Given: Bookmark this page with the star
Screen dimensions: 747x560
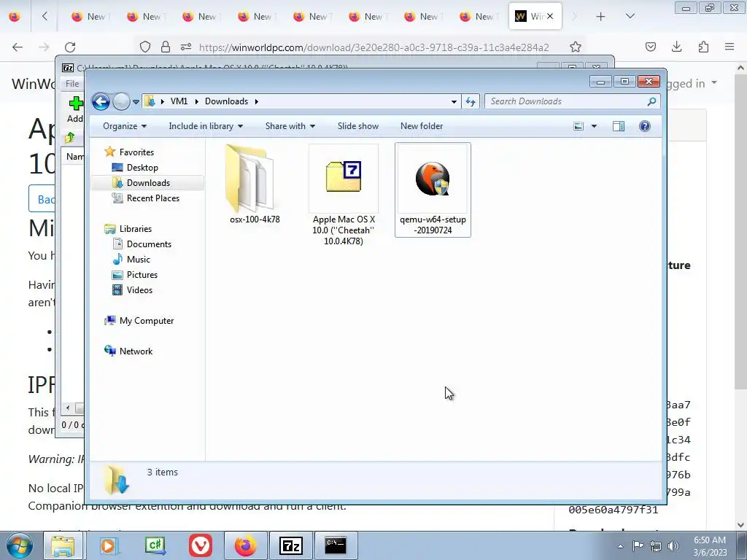Looking at the screenshot, I should (576, 47).
